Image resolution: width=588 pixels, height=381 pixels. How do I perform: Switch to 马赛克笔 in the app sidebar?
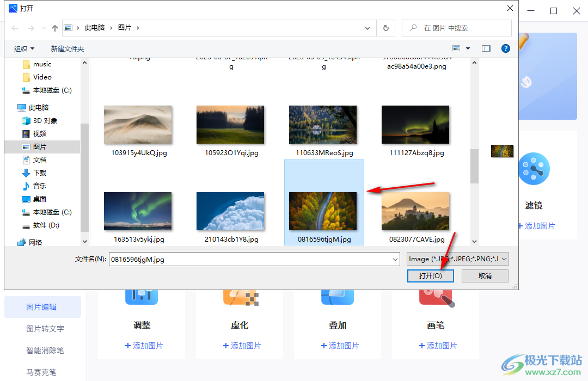tap(41, 372)
